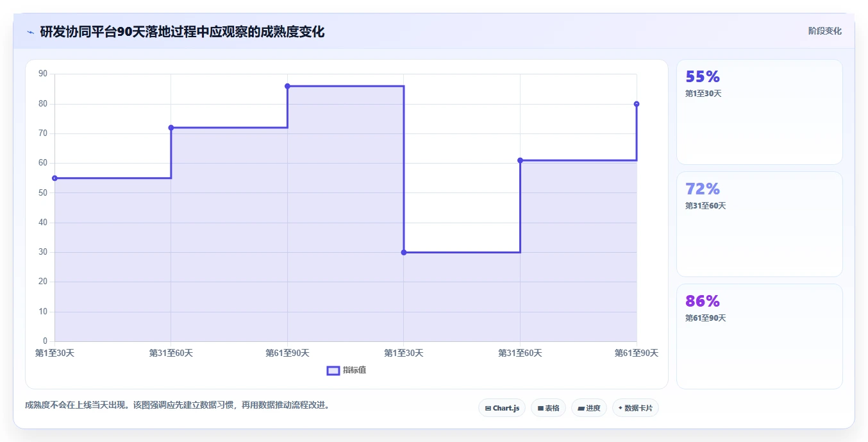Viewport: 868px width, 442px height.
Task: Click the 阶段变化 label in header
Action: click(x=824, y=31)
